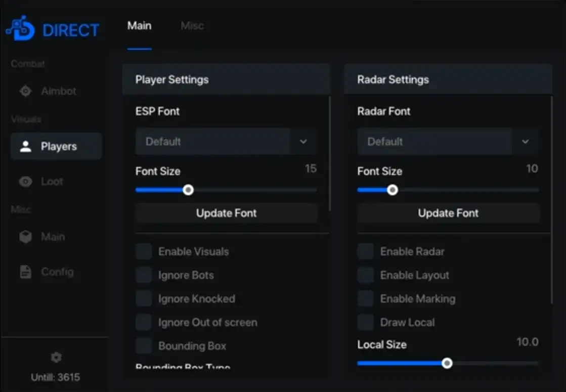The image size is (566, 392).
Task: Click the Local Size slider handle
Action: click(447, 363)
